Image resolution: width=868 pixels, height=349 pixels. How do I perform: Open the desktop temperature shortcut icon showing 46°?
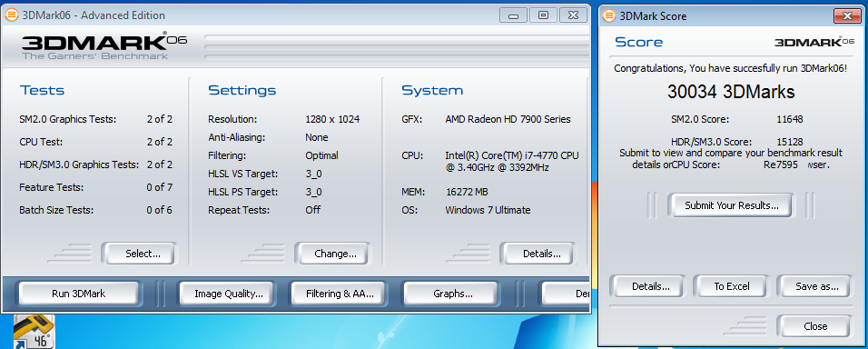pos(34,331)
